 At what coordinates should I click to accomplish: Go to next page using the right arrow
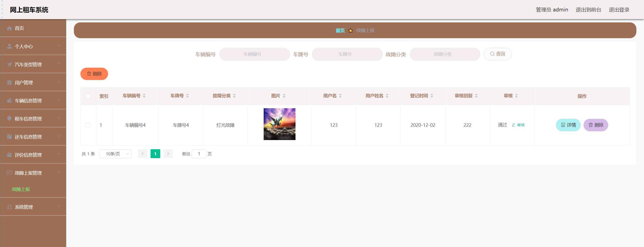tap(168, 154)
